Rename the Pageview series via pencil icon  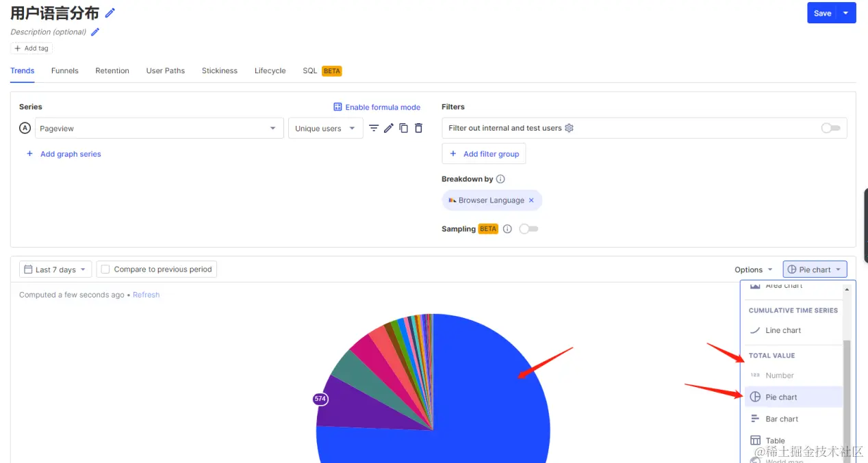389,128
